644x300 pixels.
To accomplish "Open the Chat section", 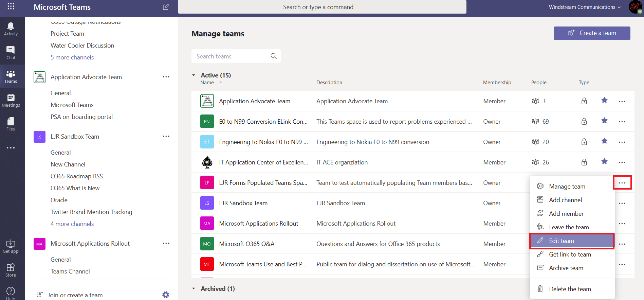I will 11,53.
